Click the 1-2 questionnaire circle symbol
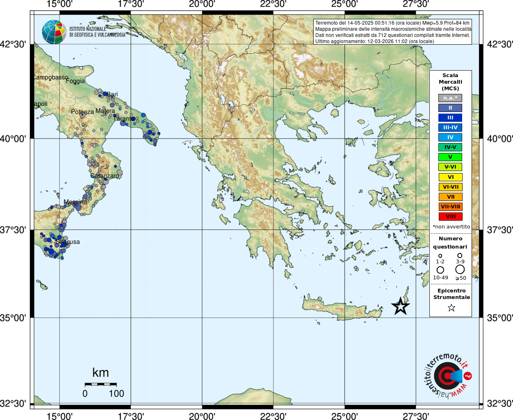Image resolution: width=513 pixels, height=420 pixels. coord(440,256)
